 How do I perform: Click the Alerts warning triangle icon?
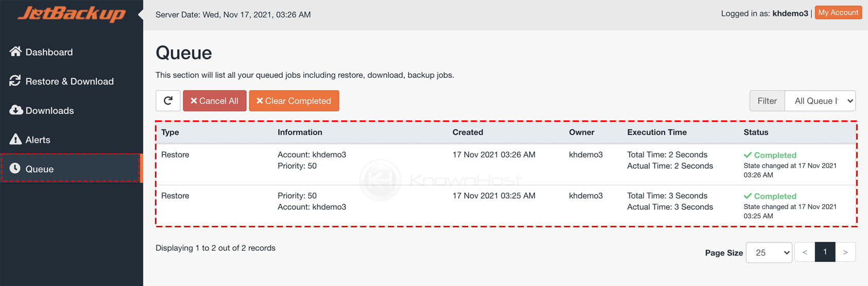(x=15, y=139)
